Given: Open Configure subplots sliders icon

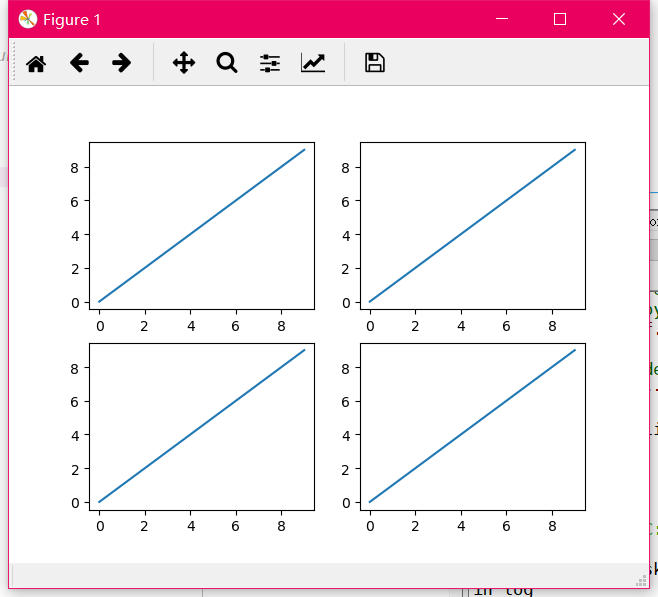Looking at the screenshot, I should [270, 63].
